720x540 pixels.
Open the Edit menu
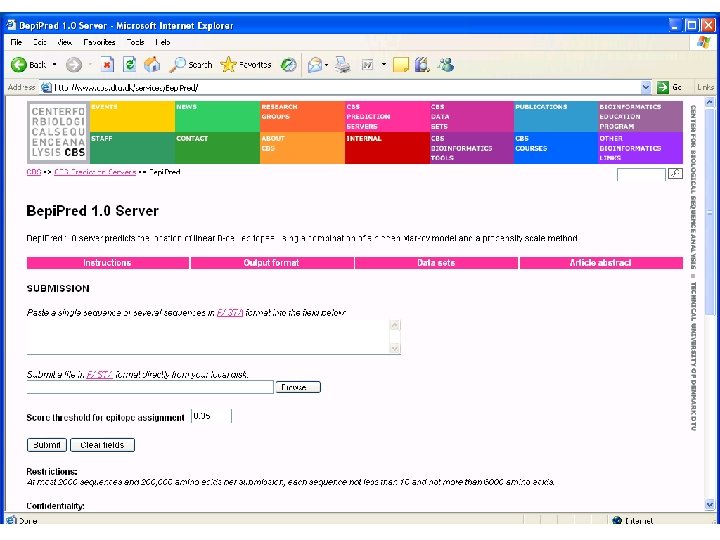point(40,42)
